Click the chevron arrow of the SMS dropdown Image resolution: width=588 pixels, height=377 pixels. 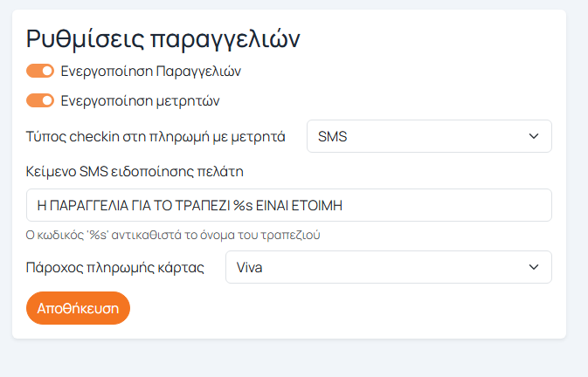(x=535, y=136)
